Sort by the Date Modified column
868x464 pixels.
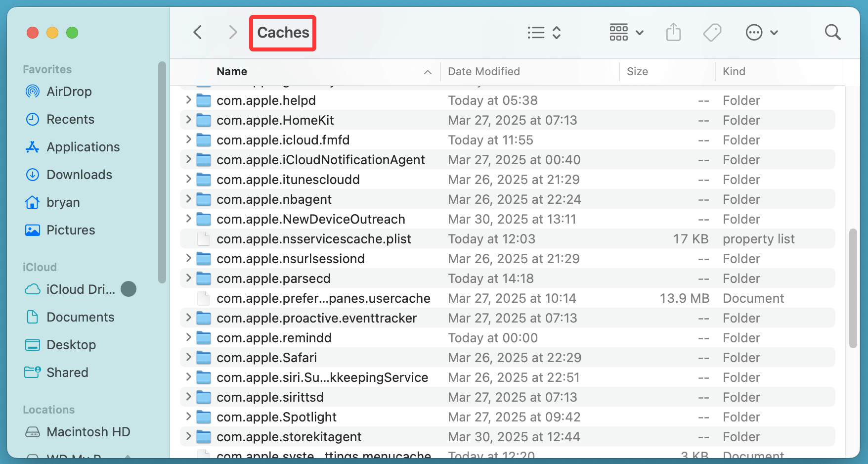pos(483,71)
